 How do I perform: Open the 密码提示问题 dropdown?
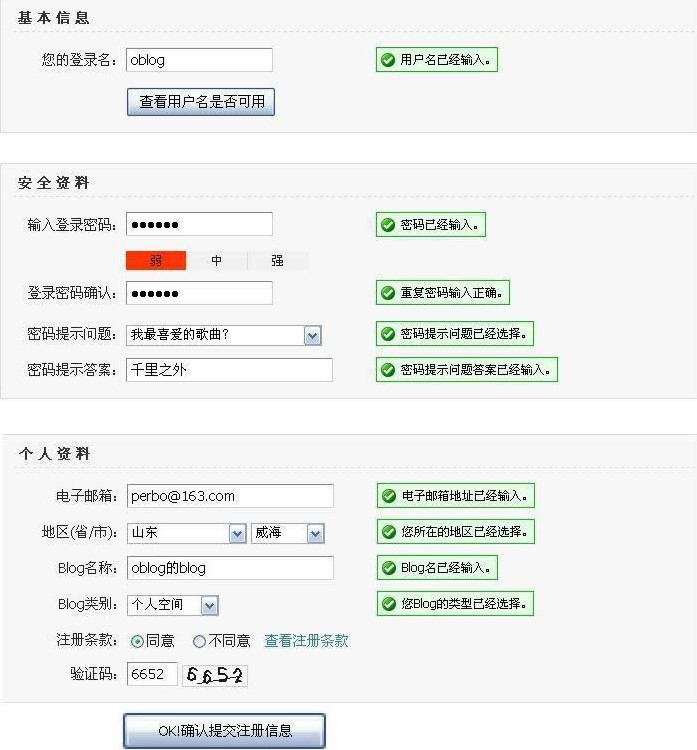click(312, 336)
